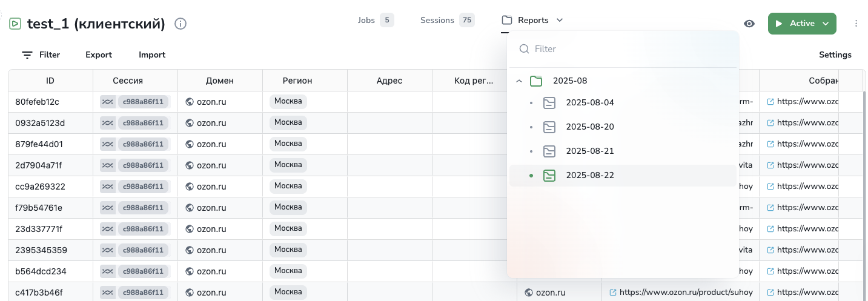Switch to the Jobs tab

pyautogui.click(x=366, y=21)
